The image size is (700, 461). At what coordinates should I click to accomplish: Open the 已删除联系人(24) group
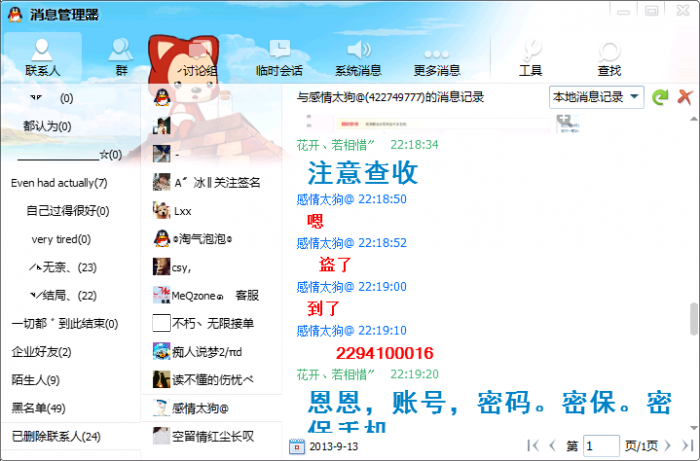[x=56, y=436]
